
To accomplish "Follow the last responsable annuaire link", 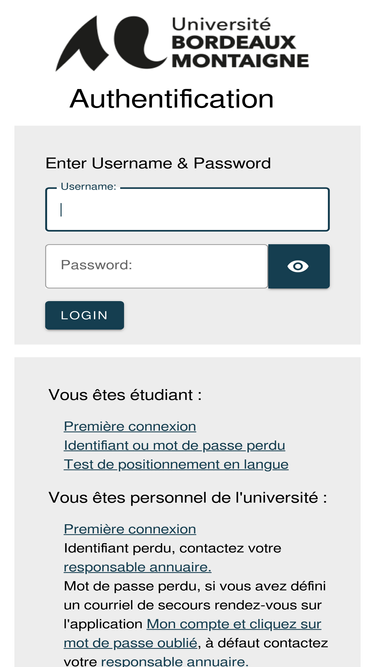I will (174, 661).
